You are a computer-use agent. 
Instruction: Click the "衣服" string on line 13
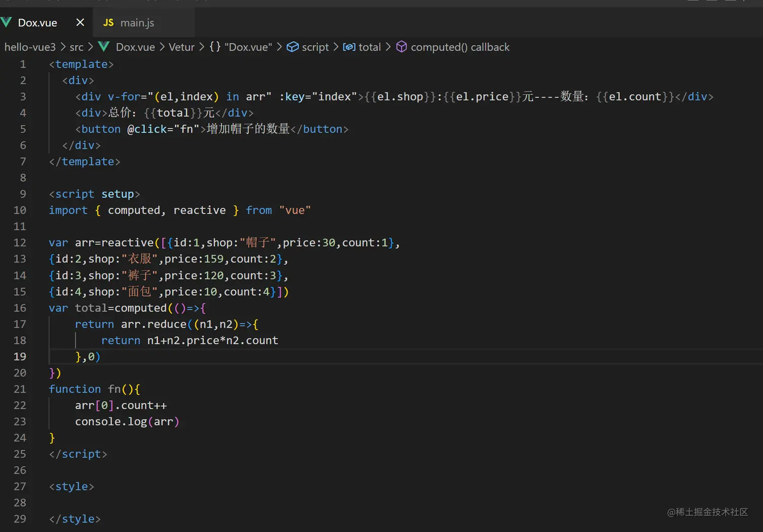coord(140,259)
